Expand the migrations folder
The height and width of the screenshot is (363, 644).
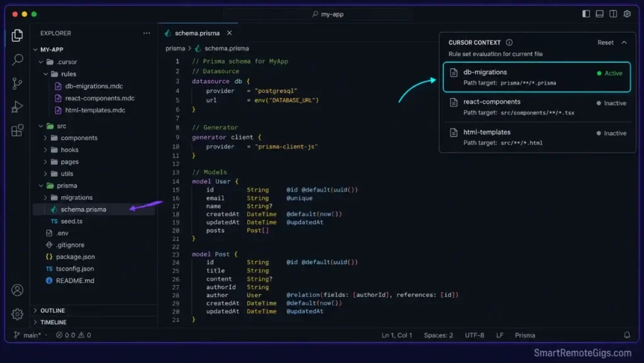point(45,198)
